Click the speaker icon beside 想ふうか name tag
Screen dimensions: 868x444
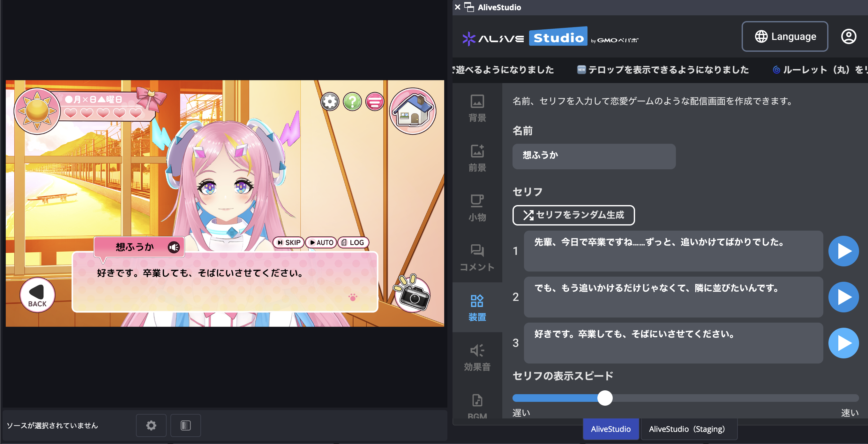(174, 247)
